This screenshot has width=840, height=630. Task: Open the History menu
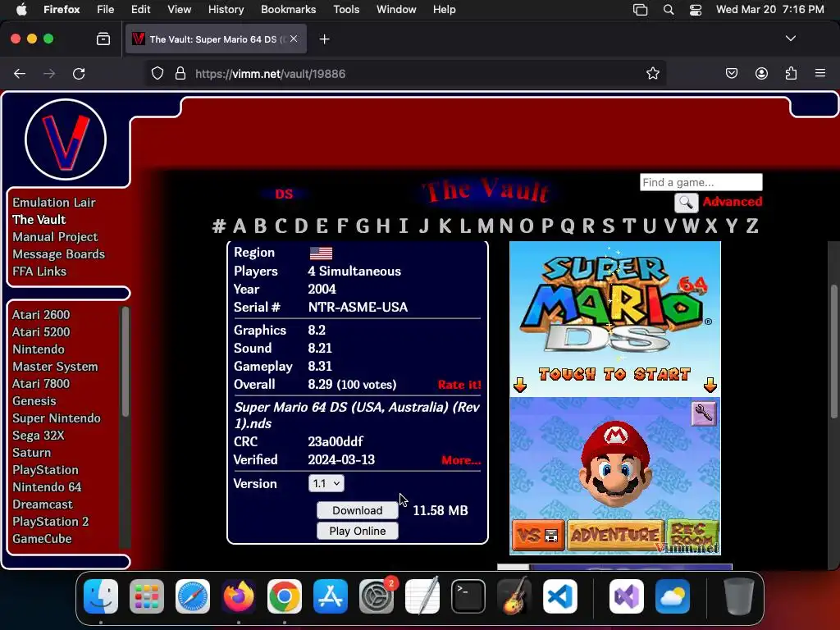tap(226, 10)
